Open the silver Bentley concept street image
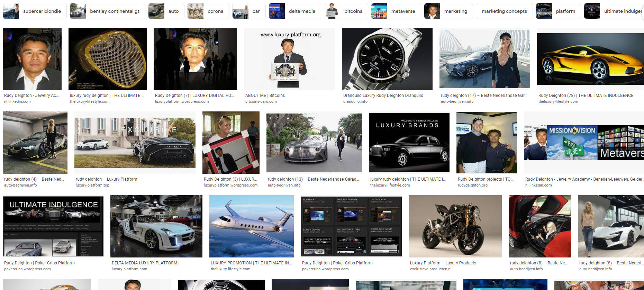 [314, 143]
